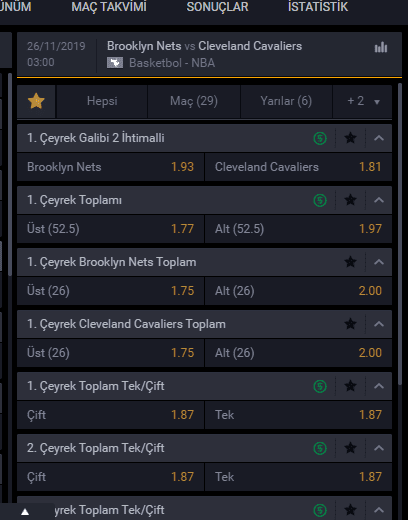Favorite the 1. Çeyrek Cleveland Cavaliers Toplam market
This screenshot has width=408, height=520.
coord(350,324)
